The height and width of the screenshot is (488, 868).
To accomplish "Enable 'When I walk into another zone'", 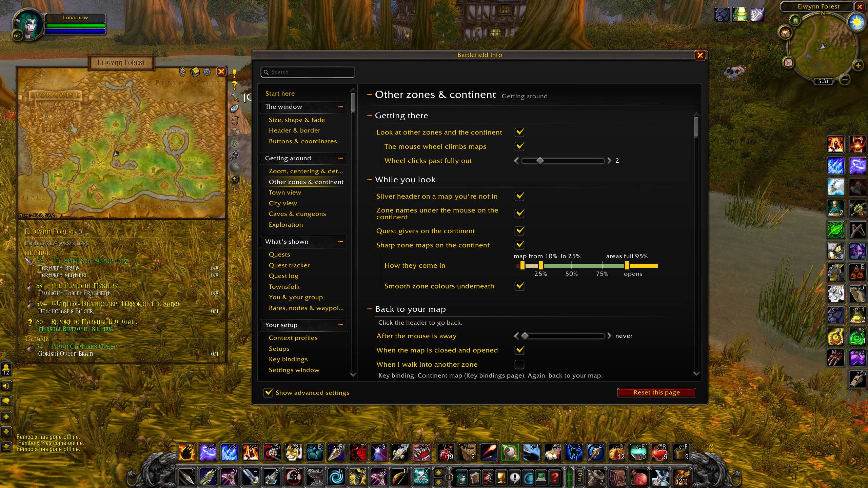I will pyautogui.click(x=519, y=364).
